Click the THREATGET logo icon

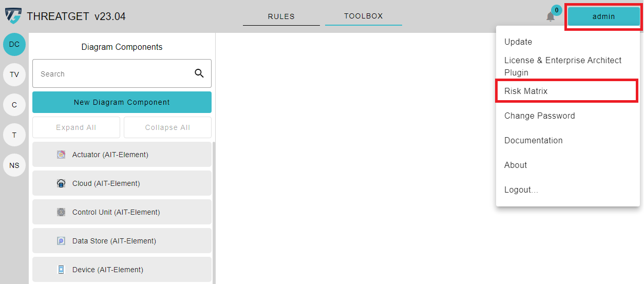[13, 16]
